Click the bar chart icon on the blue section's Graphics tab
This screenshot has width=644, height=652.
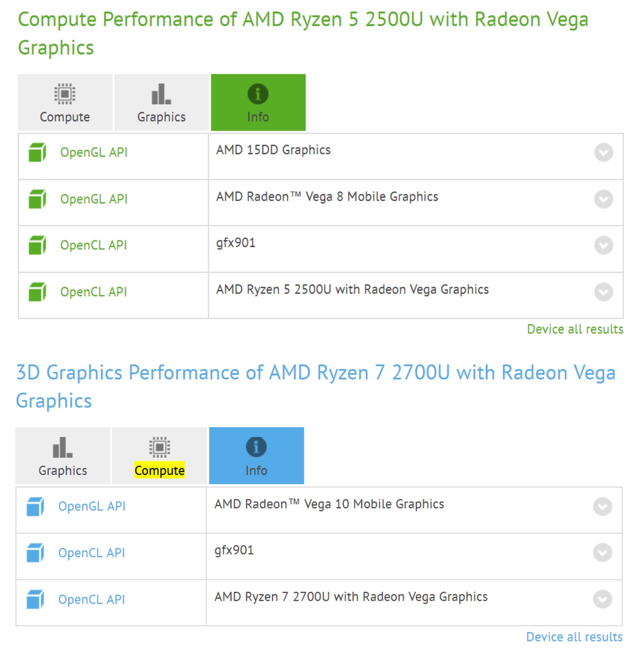click(63, 447)
